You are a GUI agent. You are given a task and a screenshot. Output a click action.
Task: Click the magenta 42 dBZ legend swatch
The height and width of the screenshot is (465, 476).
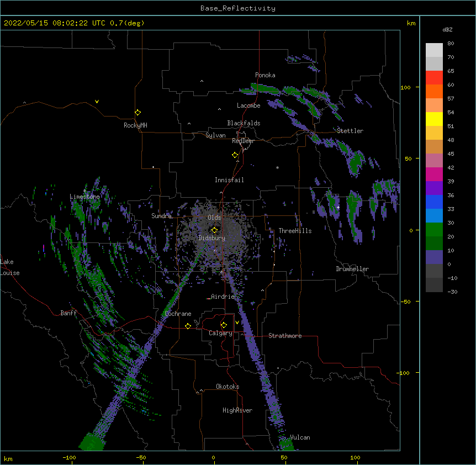[x=434, y=174]
